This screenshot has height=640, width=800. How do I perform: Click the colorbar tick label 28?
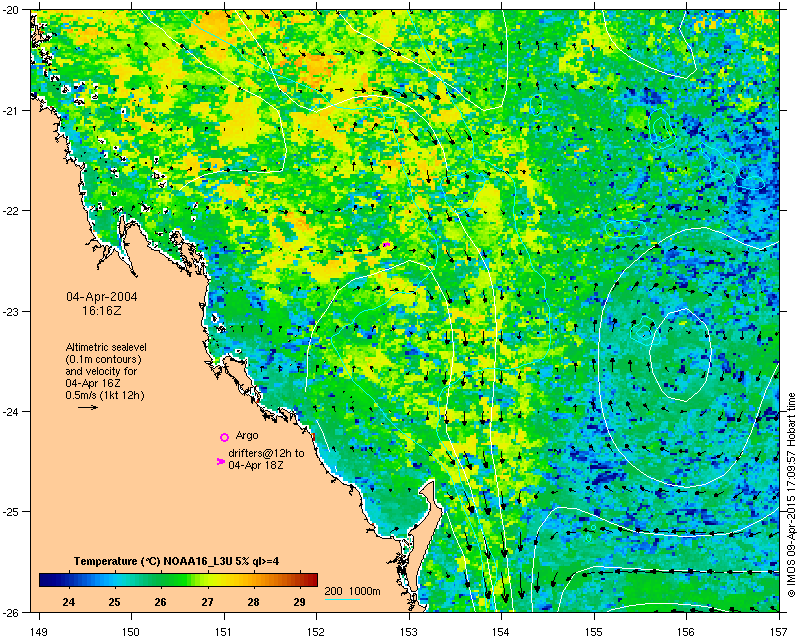coord(254,602)
